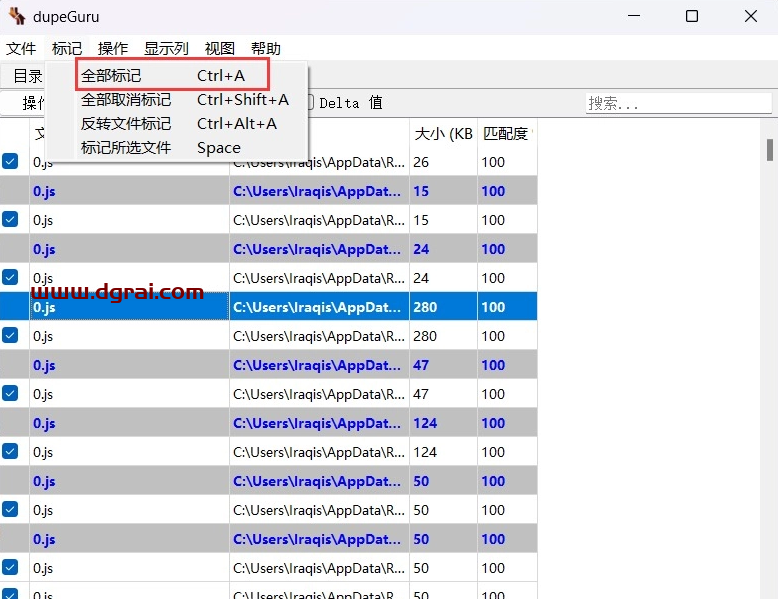This screenshot has height=599, width=778.
Task: Uncheck the 0.js row sized 26
Action: coord(10,161)
